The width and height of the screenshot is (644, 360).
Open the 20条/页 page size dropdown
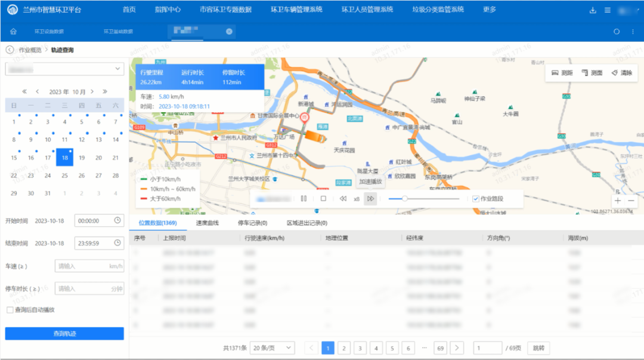point(273,347)
